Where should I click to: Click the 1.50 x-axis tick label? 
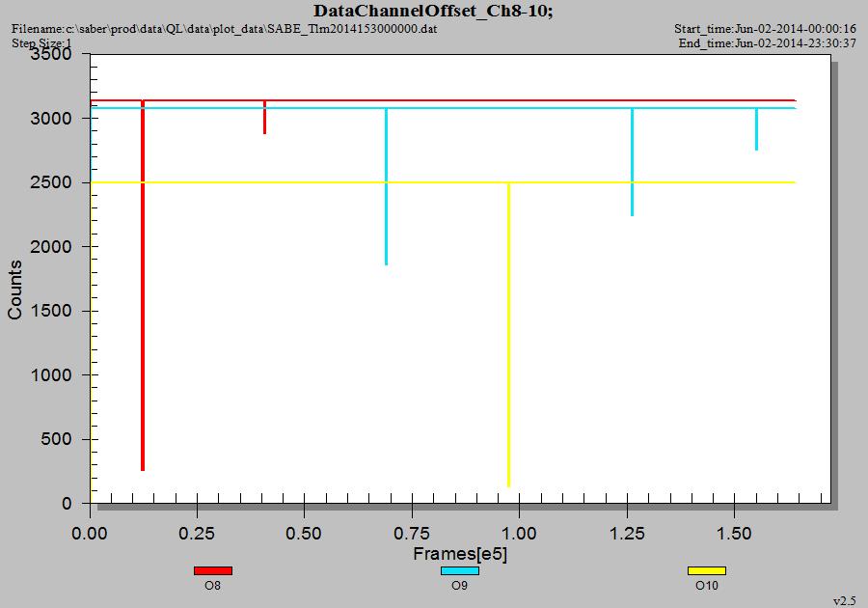tap(734, 534)
